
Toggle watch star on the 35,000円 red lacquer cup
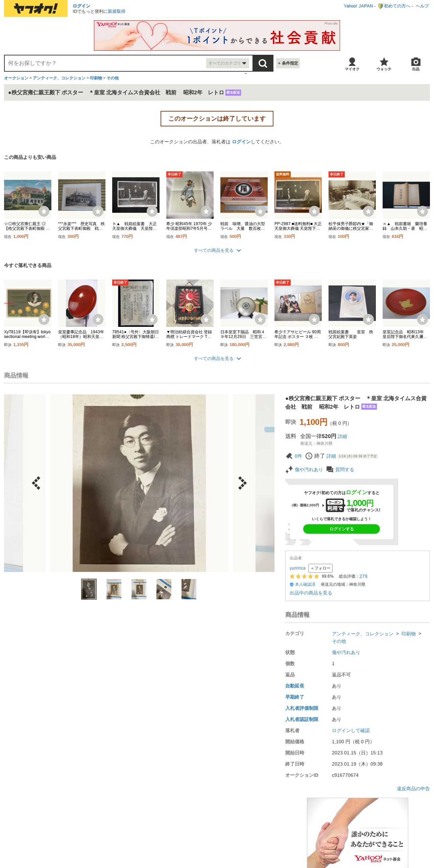pos(98,319)
